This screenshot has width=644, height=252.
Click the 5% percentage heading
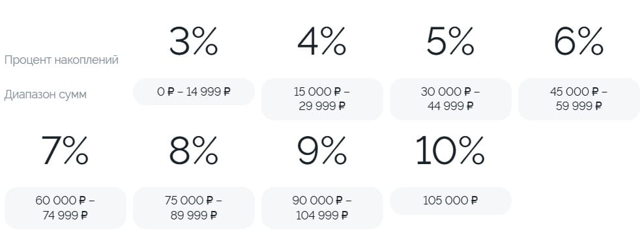coord(450,42)
